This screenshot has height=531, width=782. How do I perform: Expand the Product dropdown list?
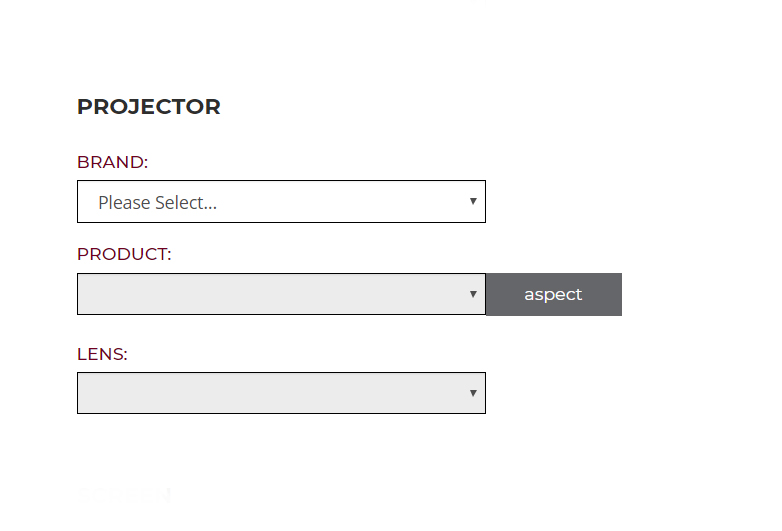281,294
